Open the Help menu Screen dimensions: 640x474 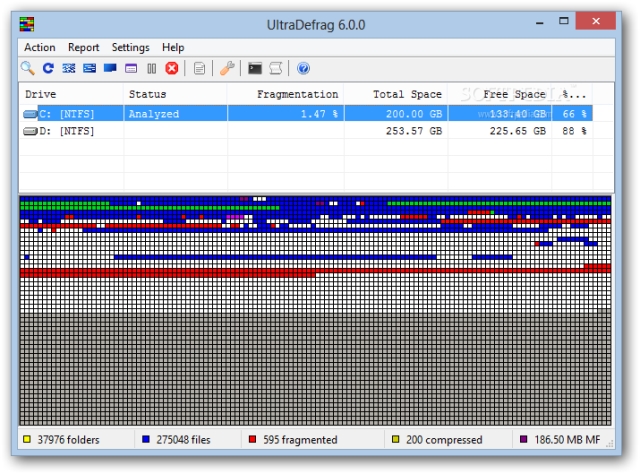click(x=173, y=47)
